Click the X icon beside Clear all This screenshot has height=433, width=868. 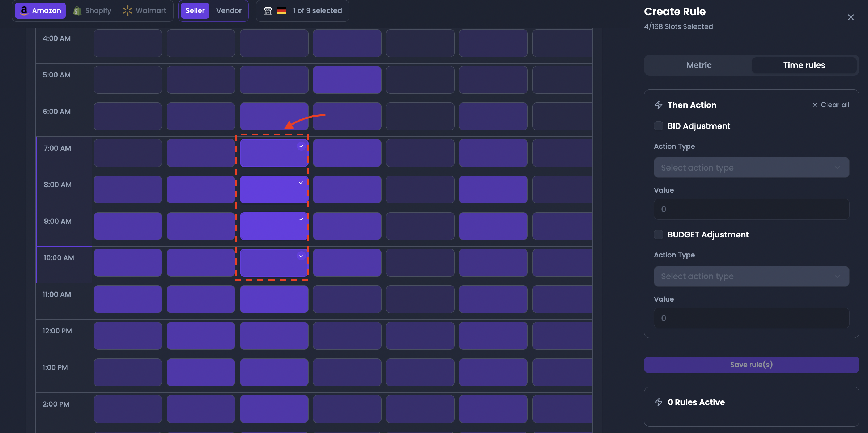[x=815, y=105]
